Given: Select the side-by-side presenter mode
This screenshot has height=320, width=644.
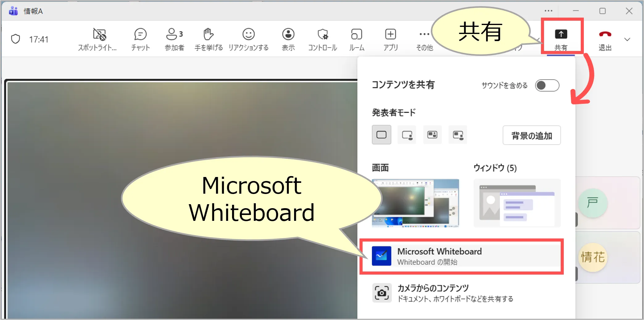Looking at the screenshot, I should pyautogui.click(x=432, y=135).
